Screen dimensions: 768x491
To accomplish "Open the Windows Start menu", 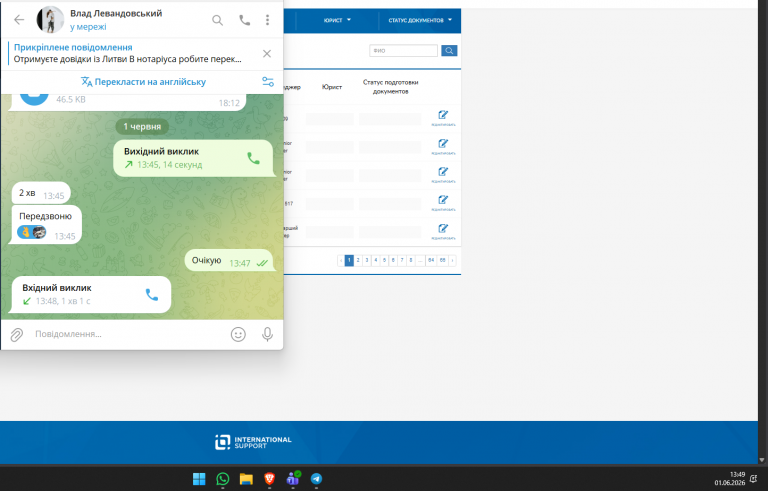I will [x=199, y=479].
